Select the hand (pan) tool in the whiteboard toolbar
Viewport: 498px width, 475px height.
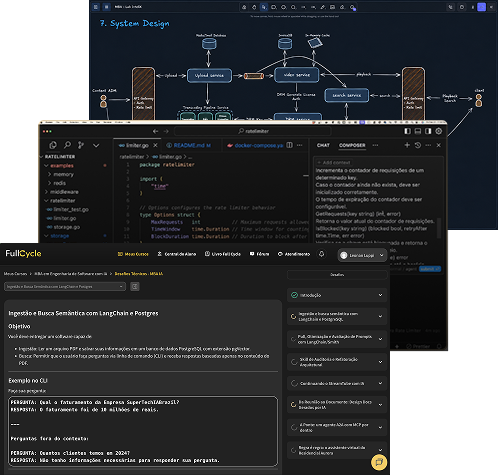click(x=254, y=7)
